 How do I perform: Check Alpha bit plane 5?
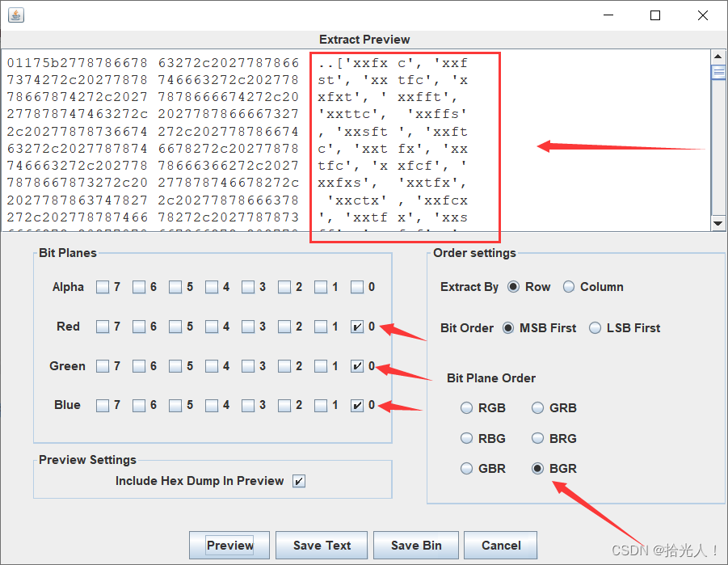[x=175, y=287]
